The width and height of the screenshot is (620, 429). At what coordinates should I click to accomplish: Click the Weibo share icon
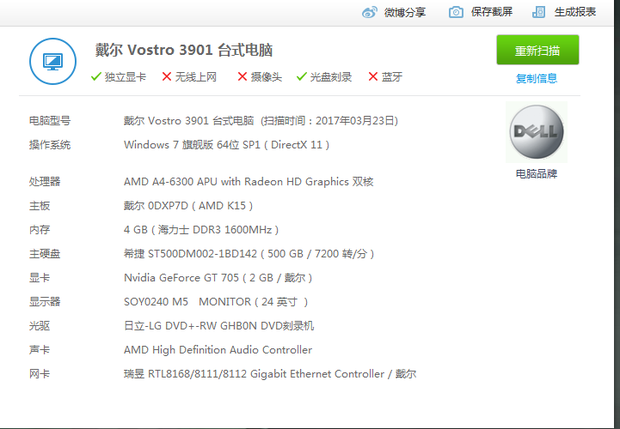[370, 12]
